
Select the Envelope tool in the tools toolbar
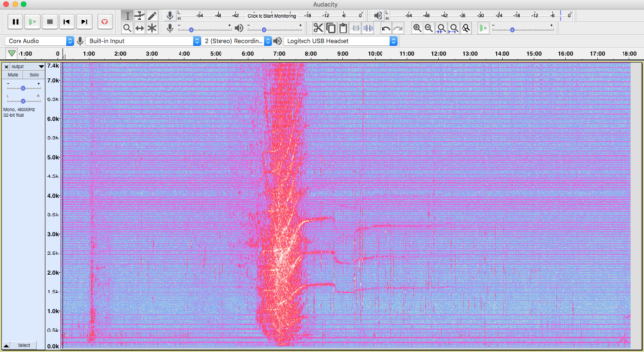140,16
